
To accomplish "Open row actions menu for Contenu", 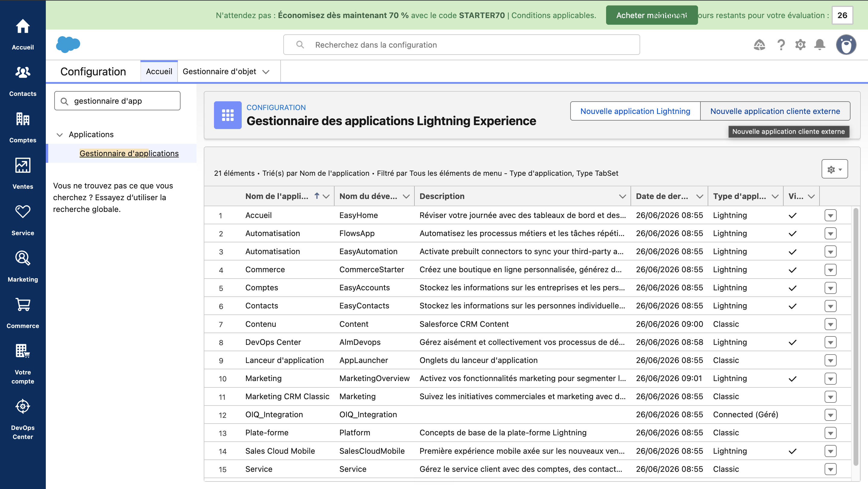I will (x=830, y=324).
